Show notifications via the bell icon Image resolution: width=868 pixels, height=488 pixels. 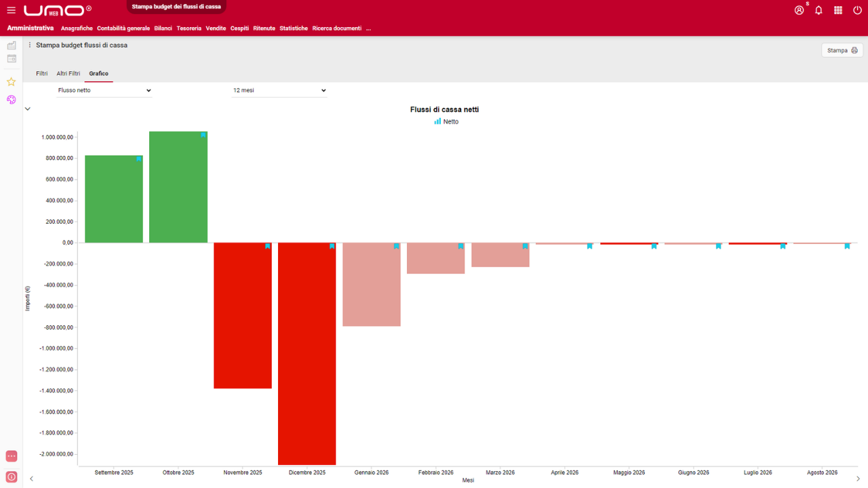(818, 10)
